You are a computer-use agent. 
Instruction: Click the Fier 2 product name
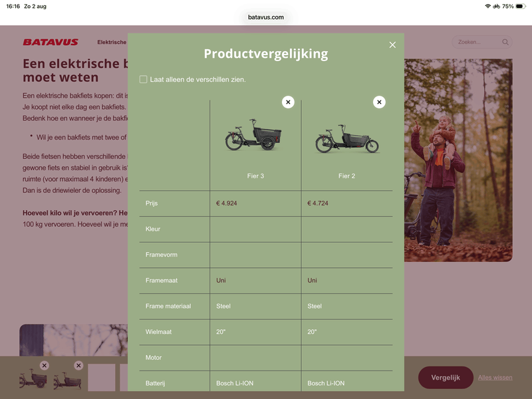(346, 176)
